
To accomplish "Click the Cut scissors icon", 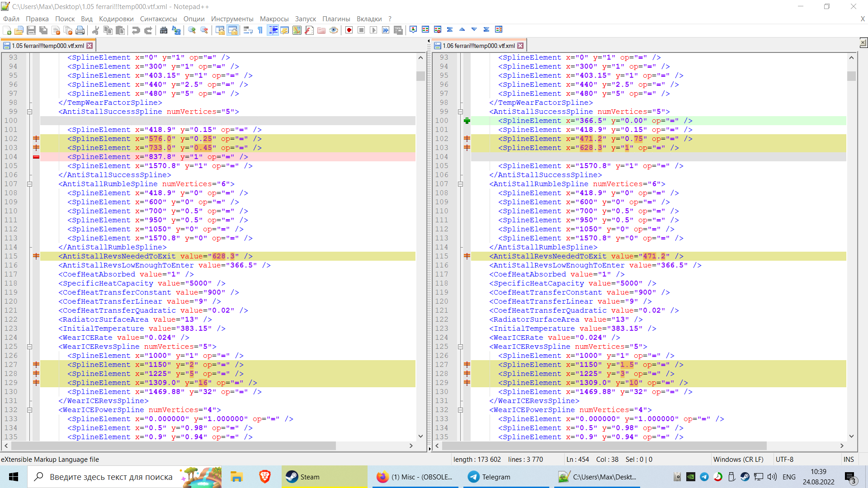I will tap(95, 30).
